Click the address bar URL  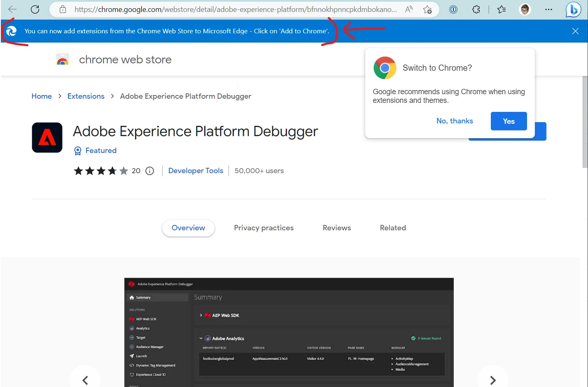236,9
